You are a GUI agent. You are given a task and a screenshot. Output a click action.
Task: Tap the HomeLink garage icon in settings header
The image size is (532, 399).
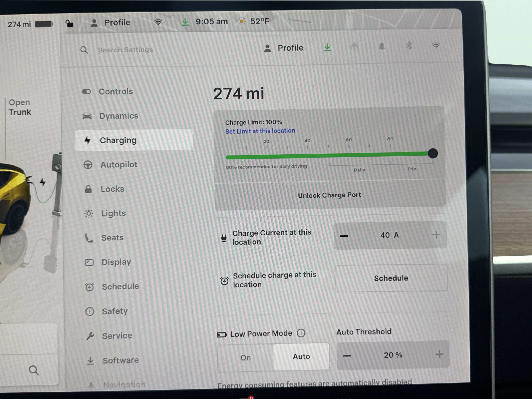point(354,47)
